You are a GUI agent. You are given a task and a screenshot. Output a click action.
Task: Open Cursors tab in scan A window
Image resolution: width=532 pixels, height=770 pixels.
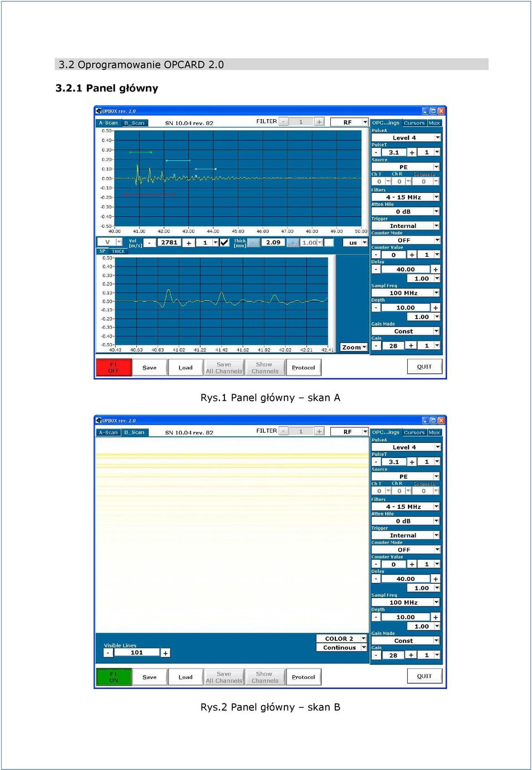[x=414, y=123]
